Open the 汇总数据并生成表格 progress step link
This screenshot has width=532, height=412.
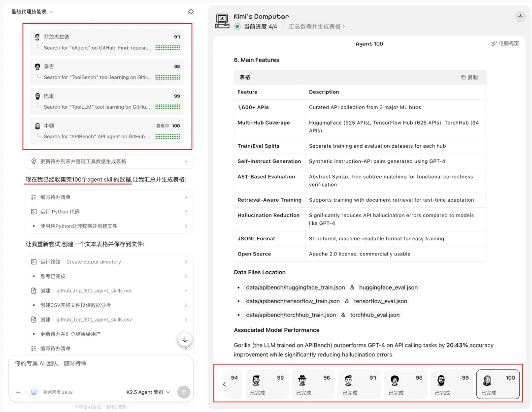point(317,27)
